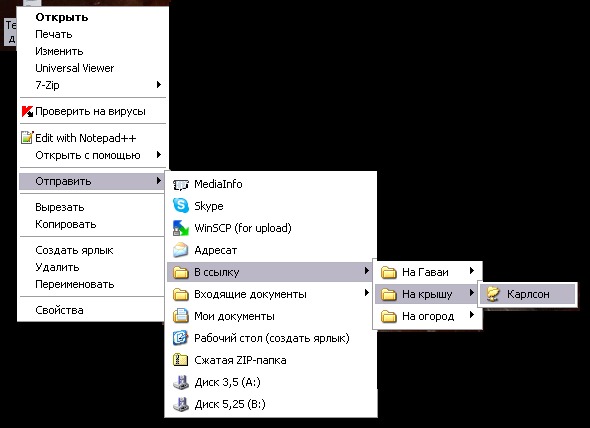
Task: Click the Диск 3,5 (A:) floppy icon
Action: (x=181, y=382)
